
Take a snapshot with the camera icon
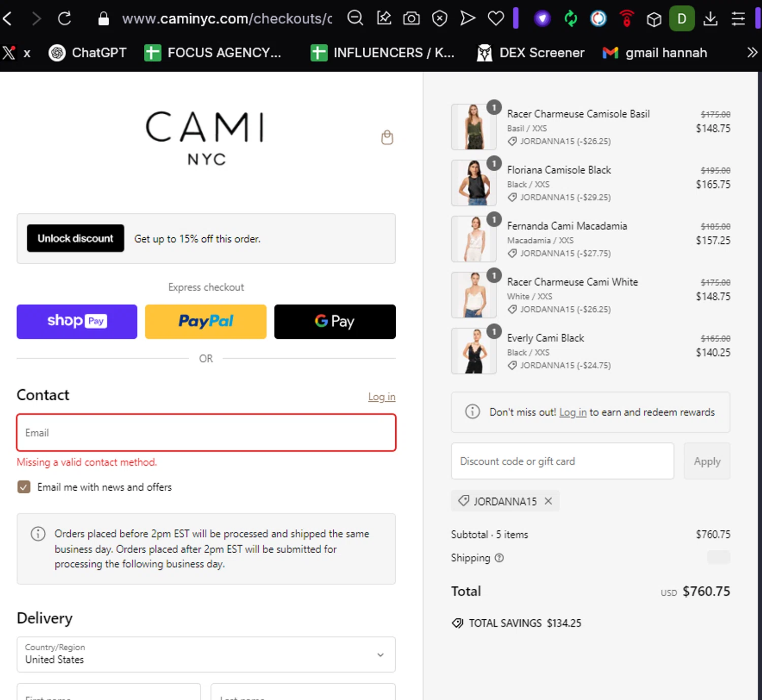[411, 19]
